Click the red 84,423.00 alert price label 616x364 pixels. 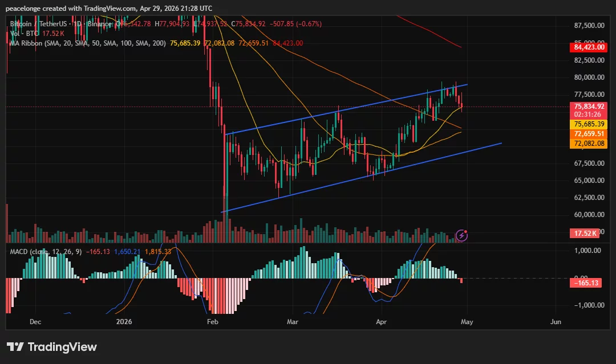[x=590, y=47]
